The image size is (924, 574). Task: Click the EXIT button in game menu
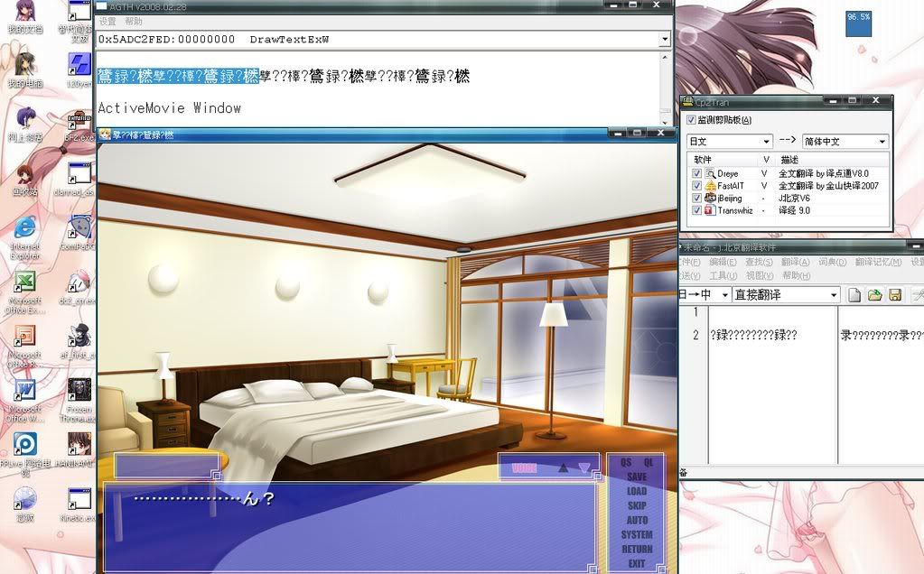[637, 563]
